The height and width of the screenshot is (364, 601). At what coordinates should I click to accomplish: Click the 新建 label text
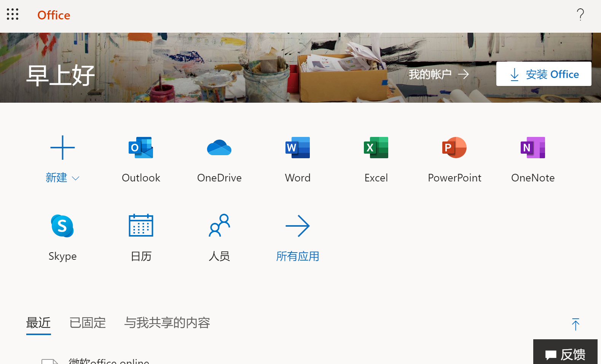pos(56,178)
